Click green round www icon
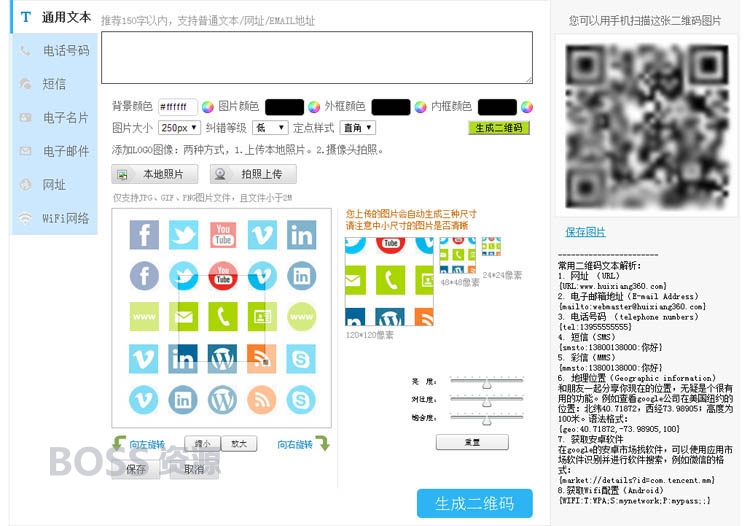This screenshot has height=526, width=750. pos(301,317)
